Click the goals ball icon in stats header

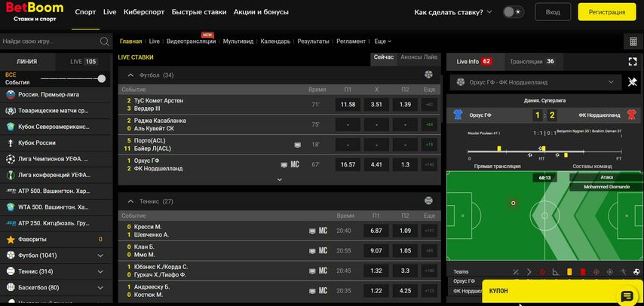click(637, 272)
